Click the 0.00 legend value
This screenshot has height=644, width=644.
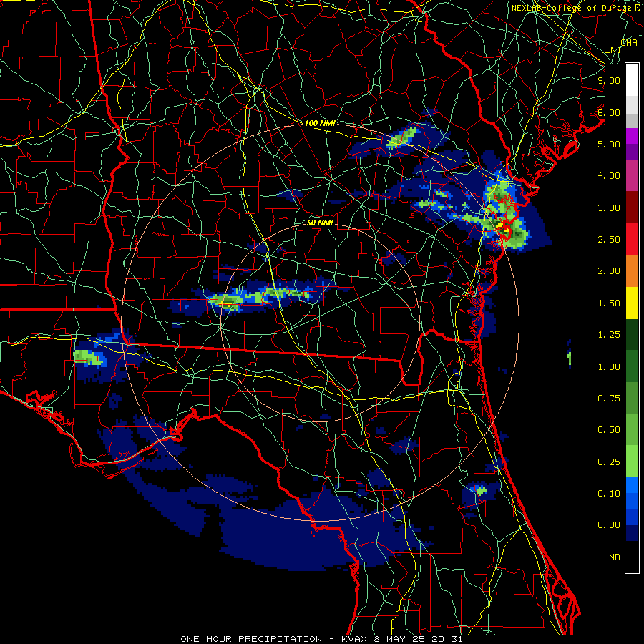[x=609, y=525]
